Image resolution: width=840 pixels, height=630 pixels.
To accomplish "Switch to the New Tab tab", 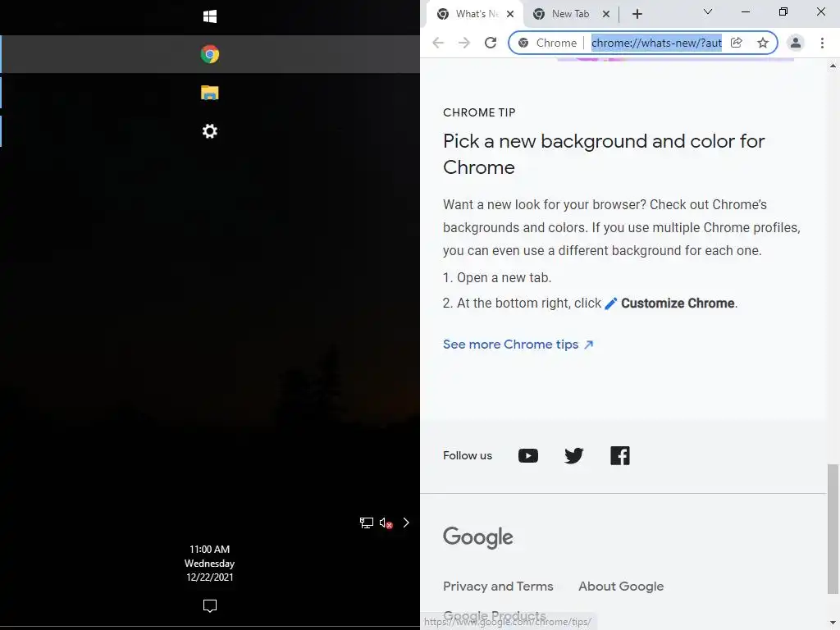I will coord(570,14).
